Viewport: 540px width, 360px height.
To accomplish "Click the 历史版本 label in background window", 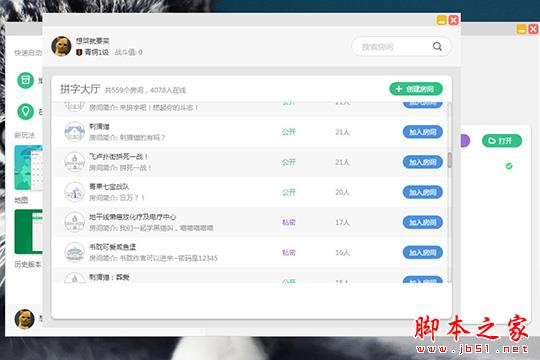I will (28, 264).
